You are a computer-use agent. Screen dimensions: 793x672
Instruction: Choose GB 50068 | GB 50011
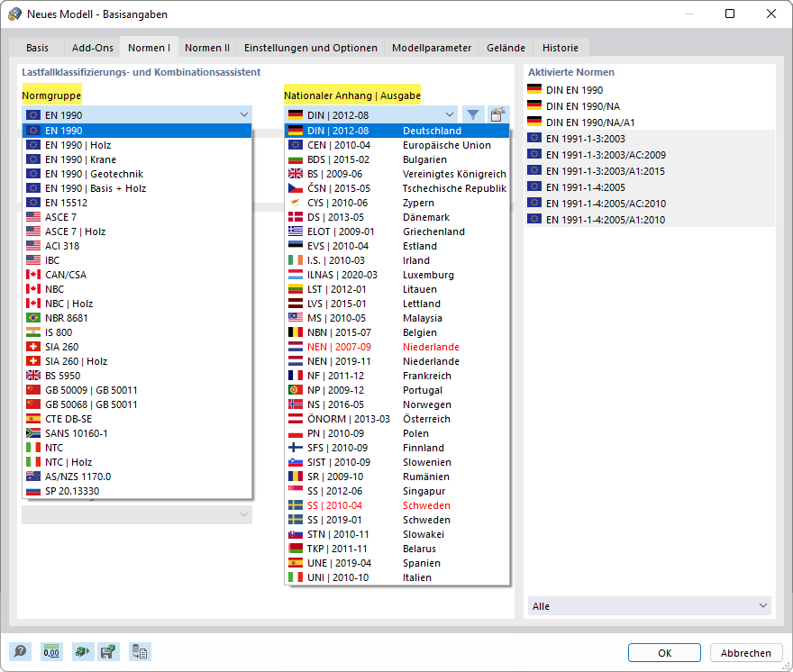[x=137, y=404]
